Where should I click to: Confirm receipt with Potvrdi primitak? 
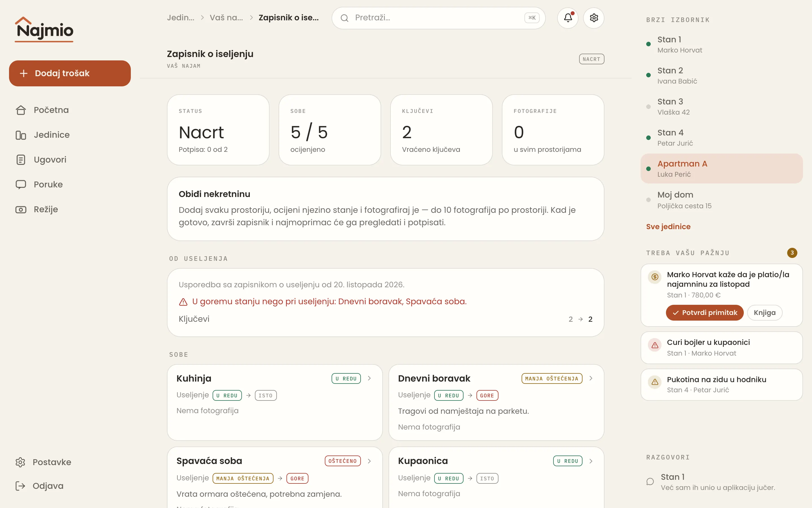[x=705, y=312]
